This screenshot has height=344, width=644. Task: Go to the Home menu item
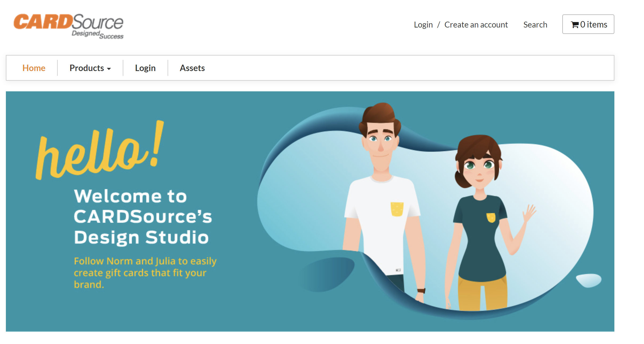click(x=34, y=68)
